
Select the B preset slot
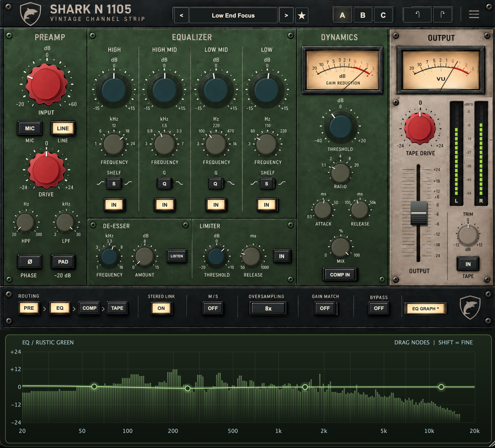point(363,15)
